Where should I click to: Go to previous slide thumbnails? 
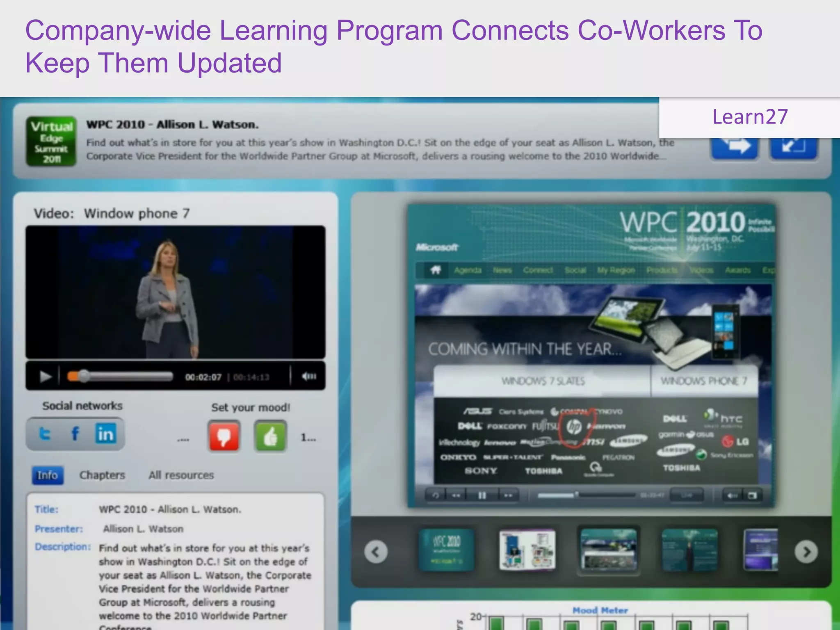click(x=376, y=552)
